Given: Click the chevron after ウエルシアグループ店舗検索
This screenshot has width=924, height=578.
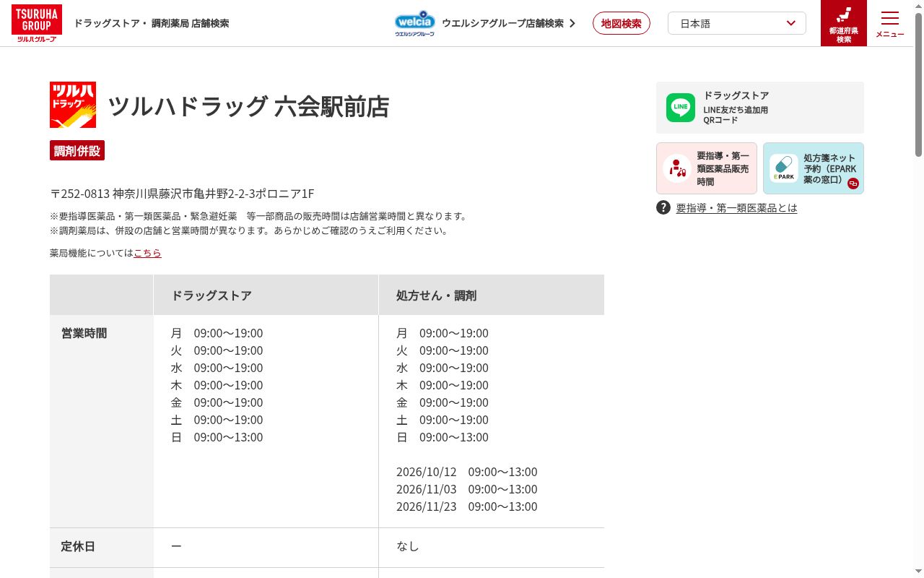Looking at the screenshot, I should [572, 23].
